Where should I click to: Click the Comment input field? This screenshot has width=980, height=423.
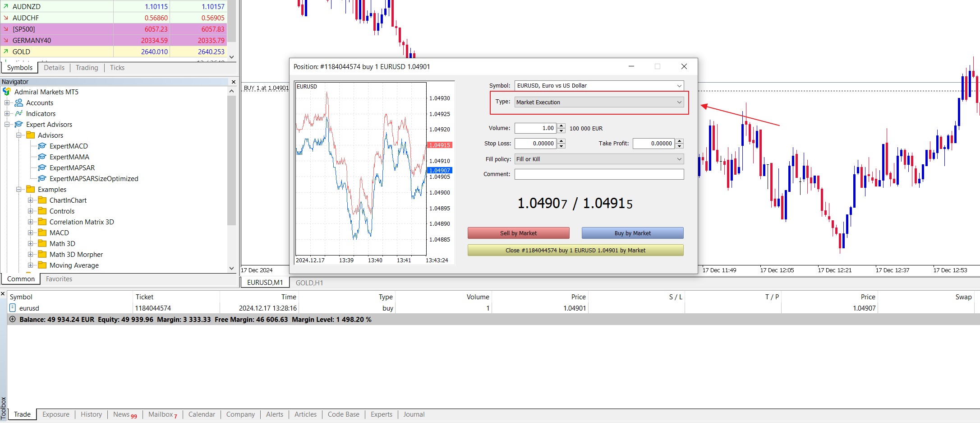click(599, 174)
